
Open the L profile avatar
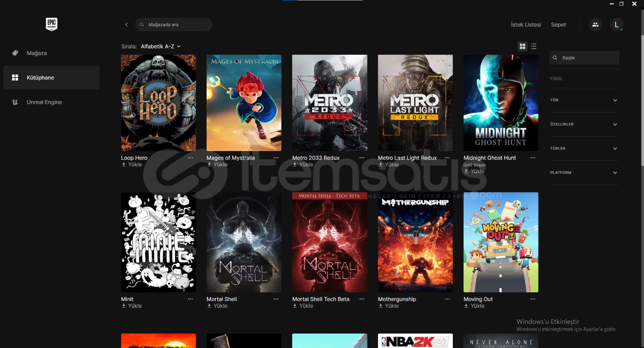click(x=617, y=25)
